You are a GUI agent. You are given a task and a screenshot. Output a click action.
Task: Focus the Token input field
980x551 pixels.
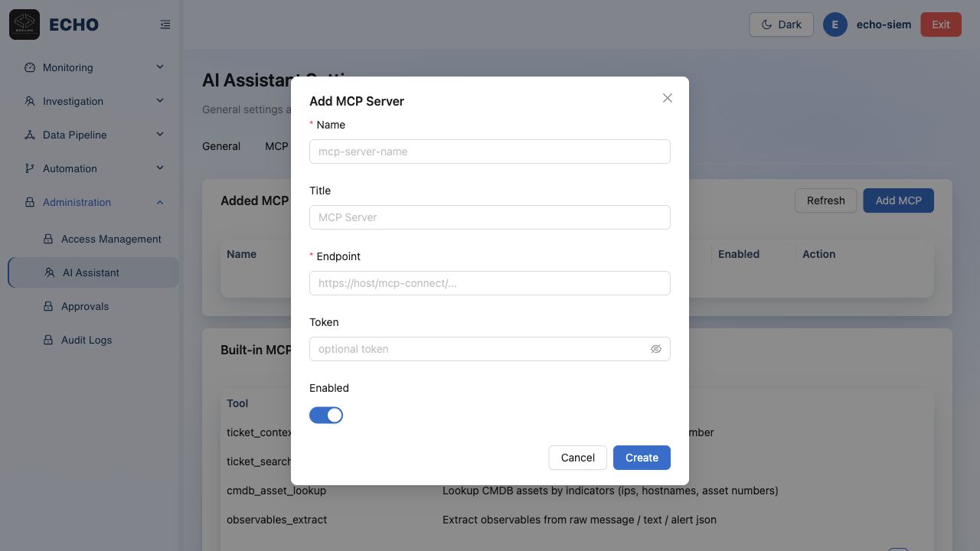pyautogui.click(x=490, y=349)
